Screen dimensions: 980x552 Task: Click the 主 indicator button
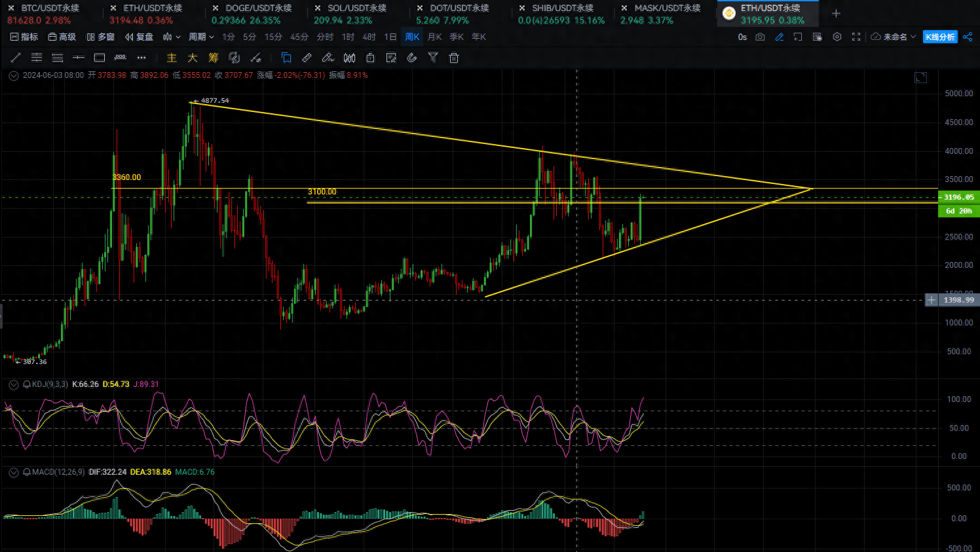point(172,58)
